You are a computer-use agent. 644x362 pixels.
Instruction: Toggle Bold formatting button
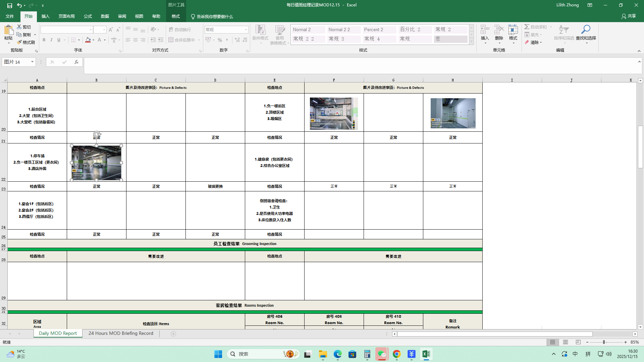pos(44,40)
